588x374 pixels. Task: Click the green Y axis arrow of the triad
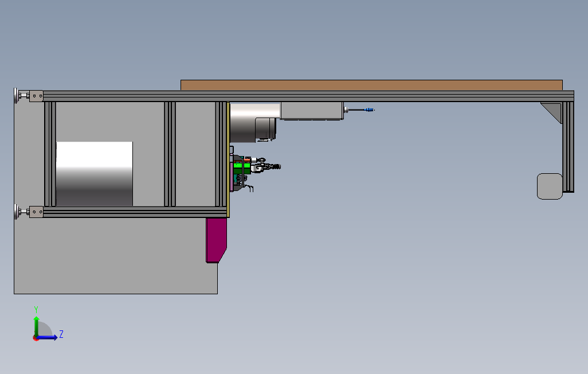36,326
